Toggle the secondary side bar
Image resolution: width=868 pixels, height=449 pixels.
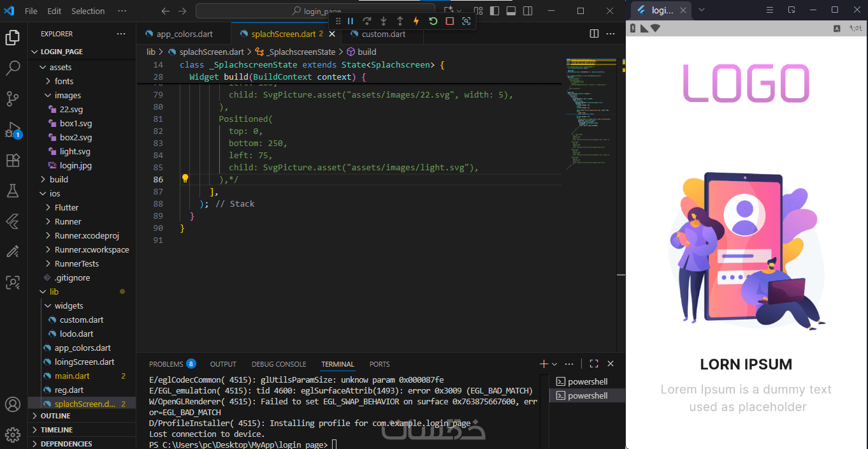[x=528, y=11]
